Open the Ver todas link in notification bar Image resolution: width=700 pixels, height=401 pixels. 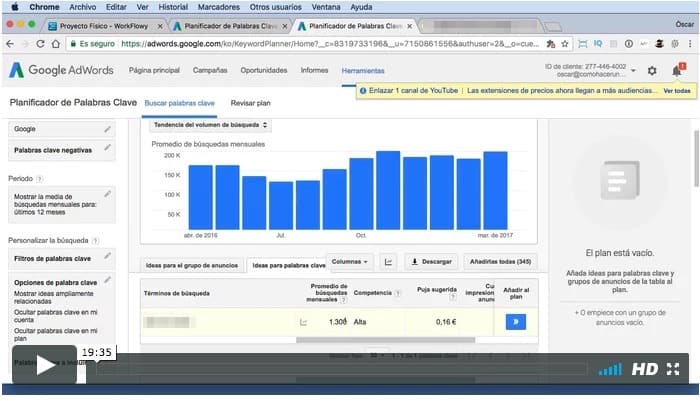(676, 91)
